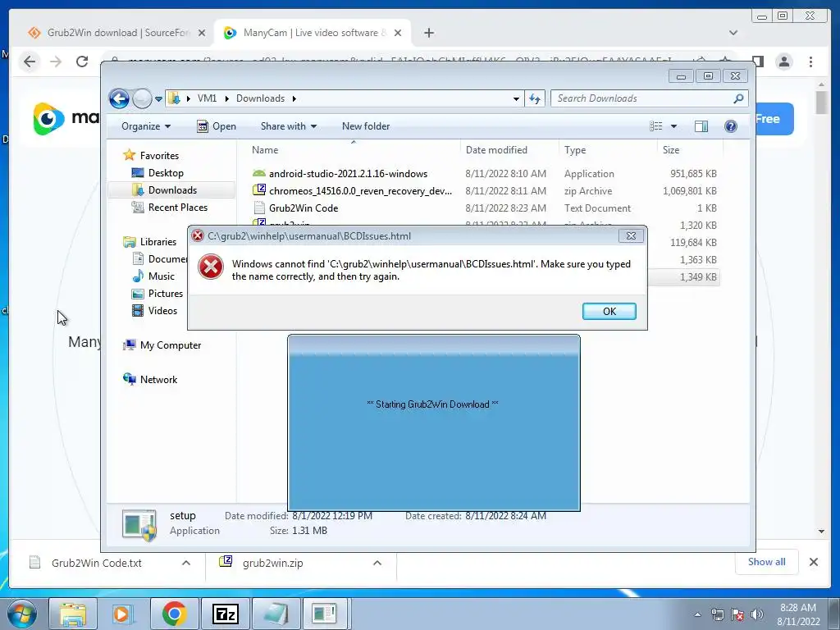Expand view options dropdown arrow
This screenshot has width=840, height=630.
(674, 126)
